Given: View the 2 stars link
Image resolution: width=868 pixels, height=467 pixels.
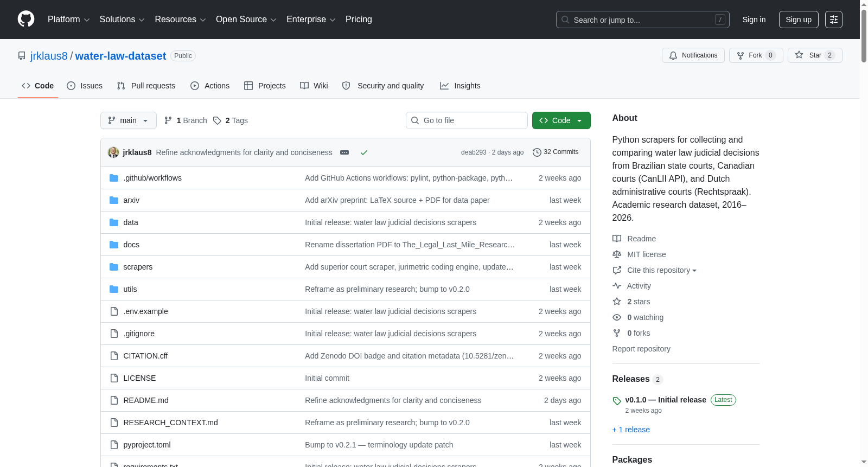Looking at the screenshot, I should (x=639, y=302).
